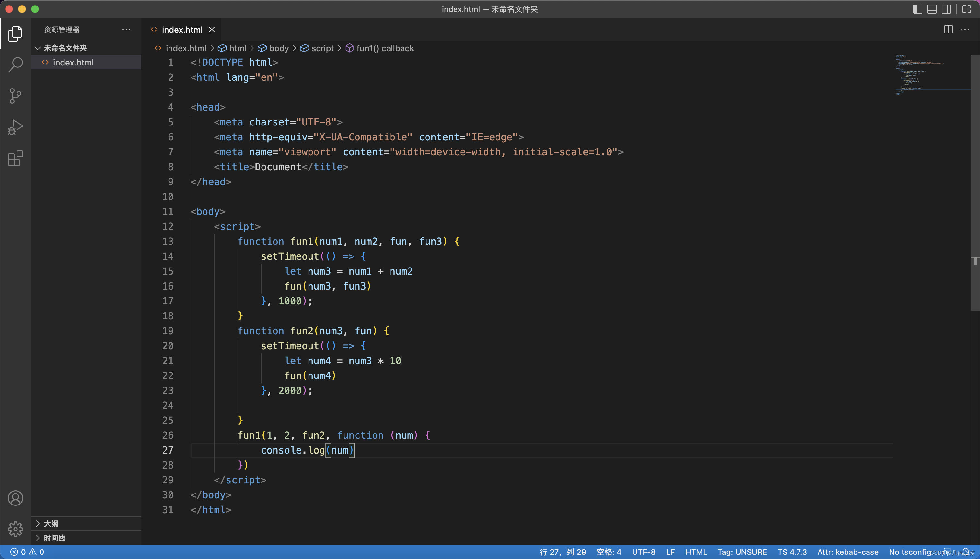
Task: Open Customize Layout icon in title bar
Action: (967, 9)
